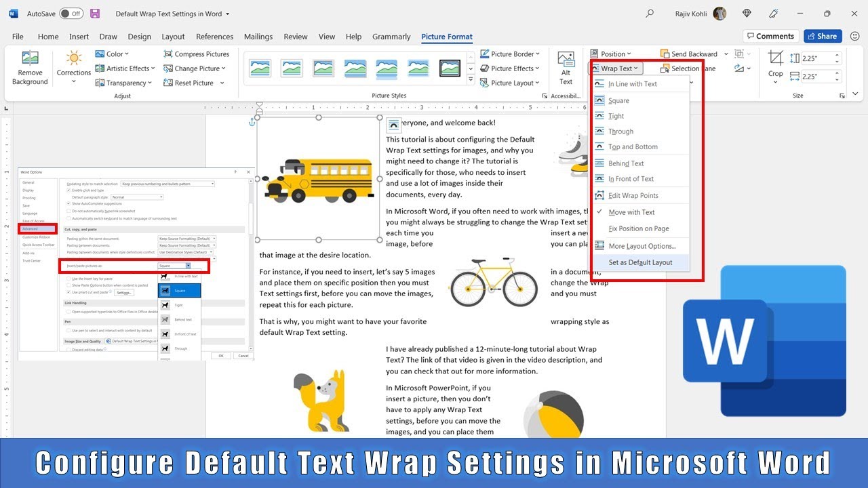Switch to the Mailings tab

click(258, 37)
